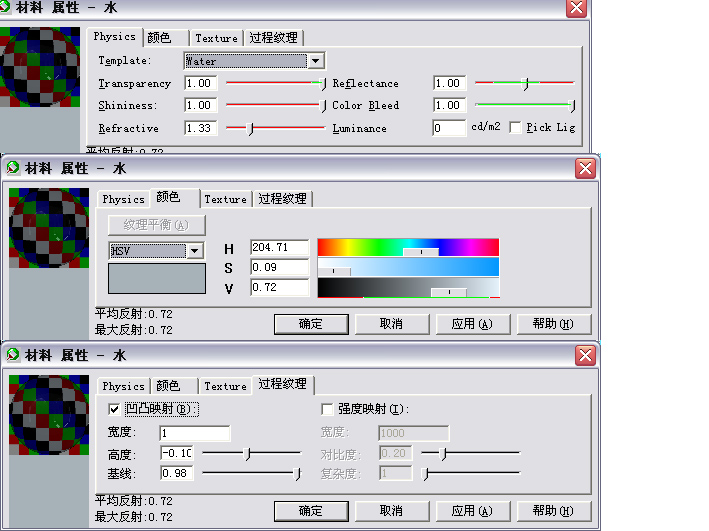Screen dimensions: 709x531
Task: Close the middle 材料 属性 window
Action: point(586,169)
